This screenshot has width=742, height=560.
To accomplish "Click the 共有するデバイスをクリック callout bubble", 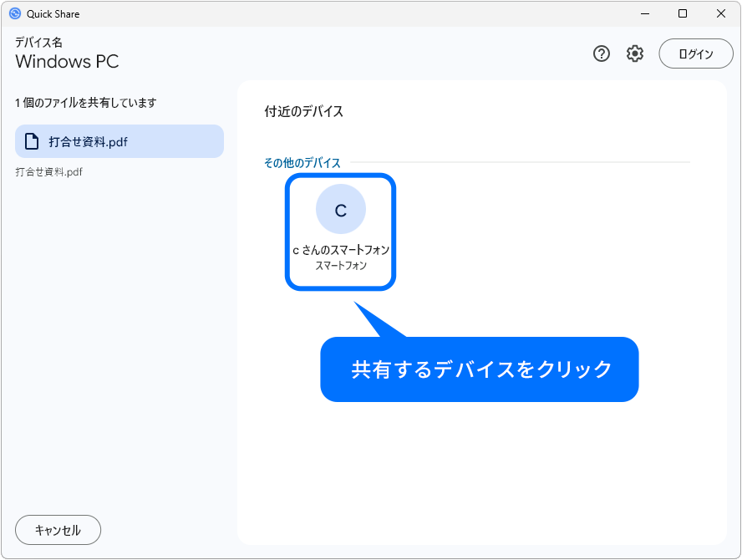I will pos(479,369).
